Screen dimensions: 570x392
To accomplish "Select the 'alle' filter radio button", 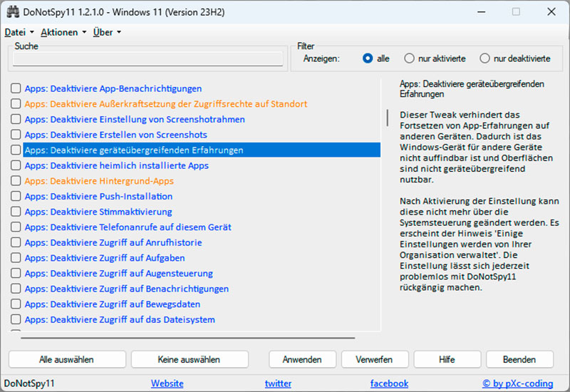I will click(368, 58).
